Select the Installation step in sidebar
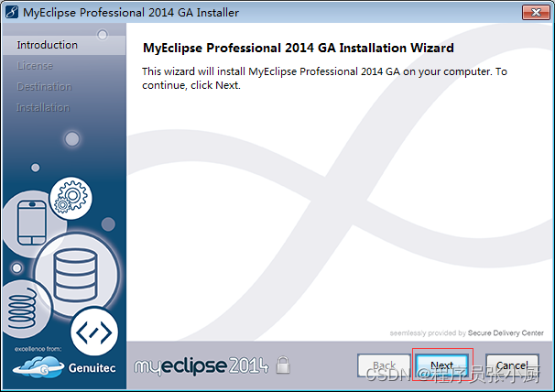 [x=43, y=108]
